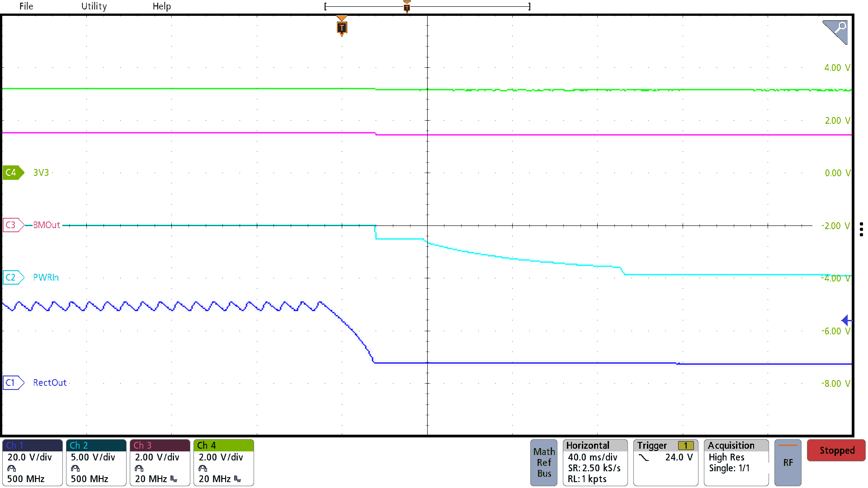Toggle the Ch 2 channel display badge

(x=96, y=462)
